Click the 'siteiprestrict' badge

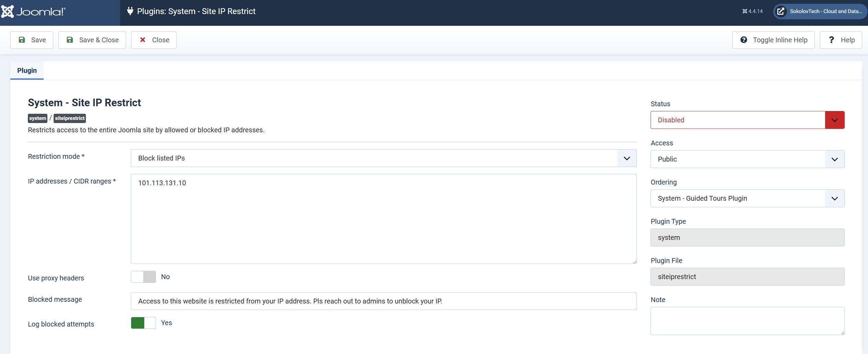(70, 118)
